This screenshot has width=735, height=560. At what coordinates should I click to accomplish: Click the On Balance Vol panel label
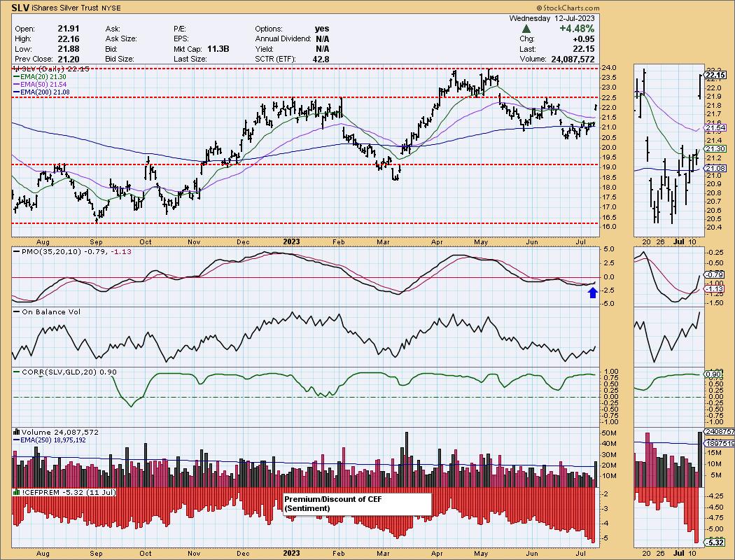tap(47, 311)
